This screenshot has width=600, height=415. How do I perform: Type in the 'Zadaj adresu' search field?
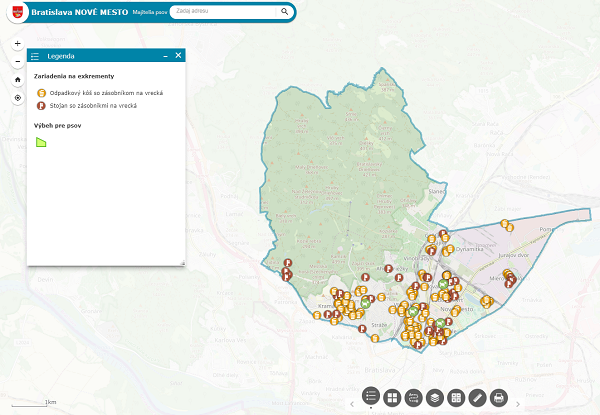tap(225, 13)
